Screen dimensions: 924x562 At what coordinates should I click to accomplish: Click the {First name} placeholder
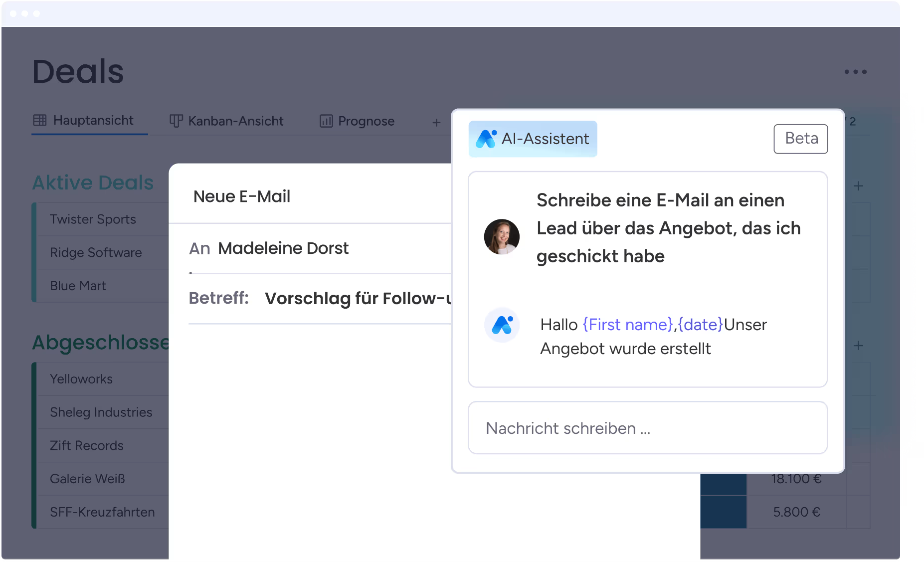628,325
